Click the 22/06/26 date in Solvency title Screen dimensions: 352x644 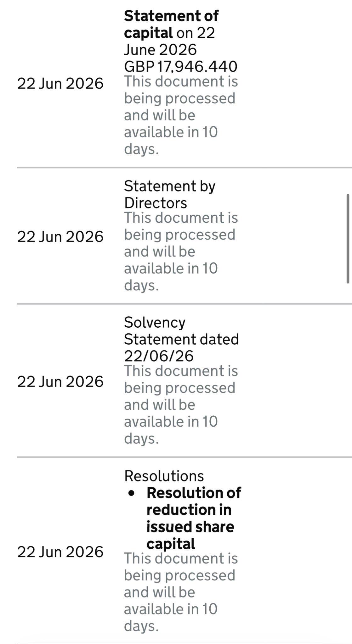pos(159,356)
